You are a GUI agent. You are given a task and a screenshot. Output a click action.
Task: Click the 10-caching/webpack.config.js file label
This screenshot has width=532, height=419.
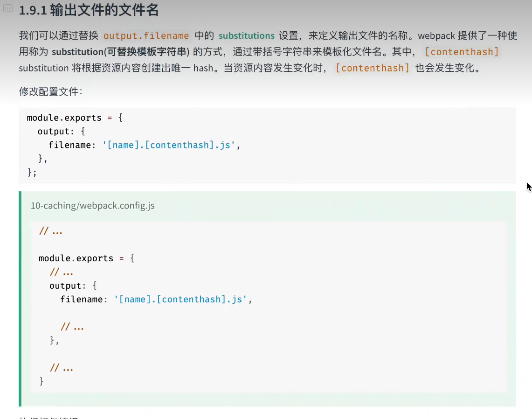pyautogui.click(x=93, y=206)
